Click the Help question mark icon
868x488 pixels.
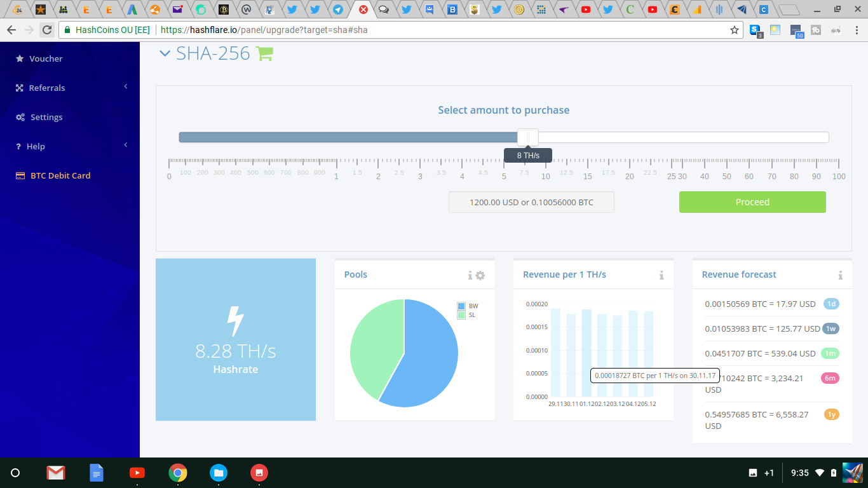19,146
